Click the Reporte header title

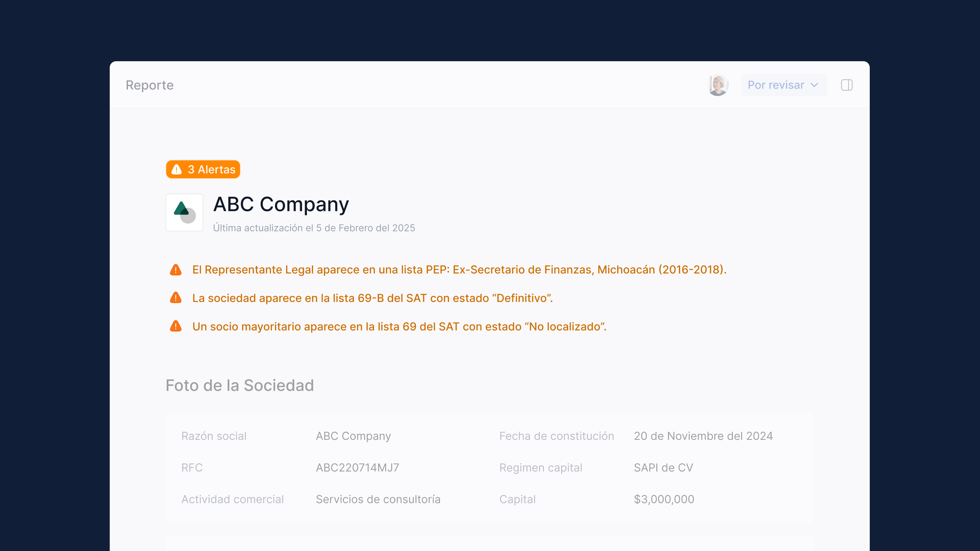149,85
